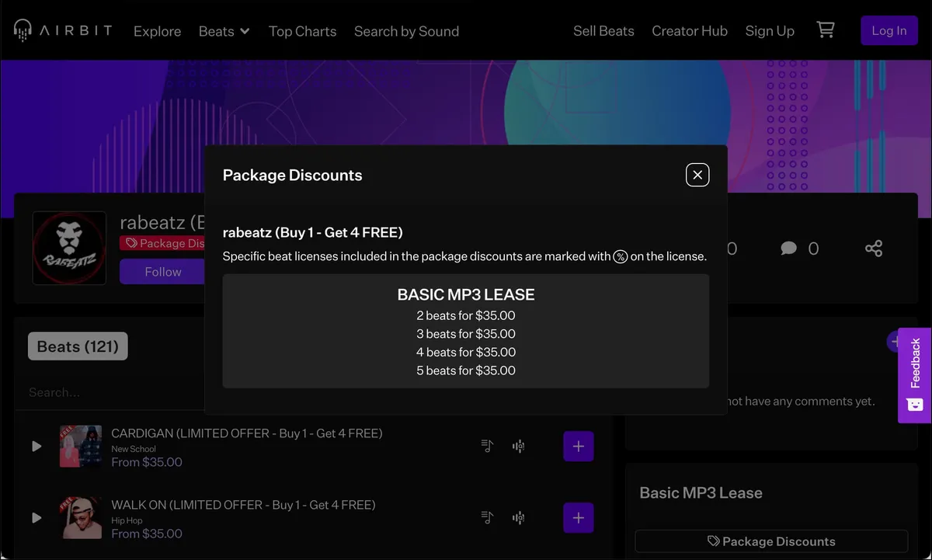The image size is (932, 560).
Task: Click the Airbit logo
Action: [x=63, y=30]
